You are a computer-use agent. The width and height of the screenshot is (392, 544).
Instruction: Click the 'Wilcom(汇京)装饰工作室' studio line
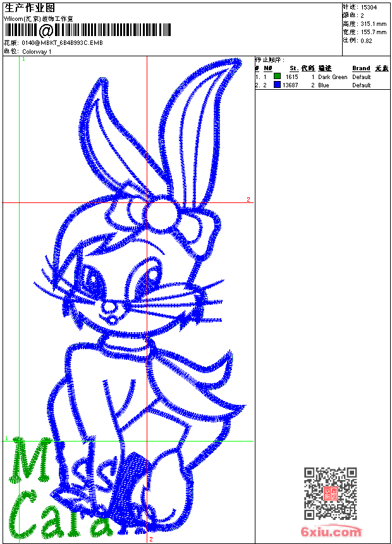[x=38, y=19]
